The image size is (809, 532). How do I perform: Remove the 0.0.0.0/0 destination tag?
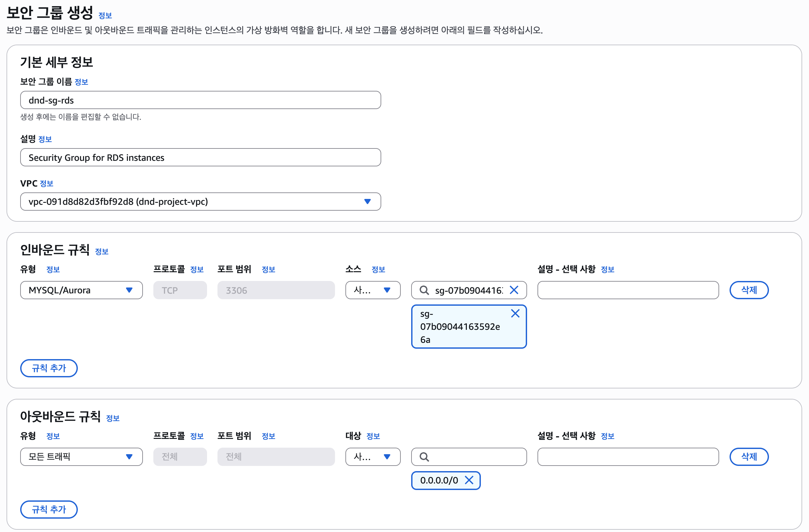coord(469,480)
